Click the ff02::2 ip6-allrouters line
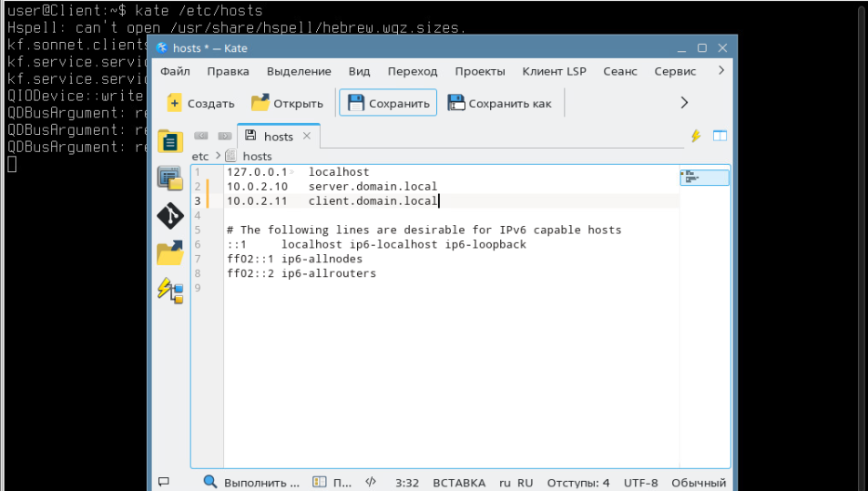 301,273
